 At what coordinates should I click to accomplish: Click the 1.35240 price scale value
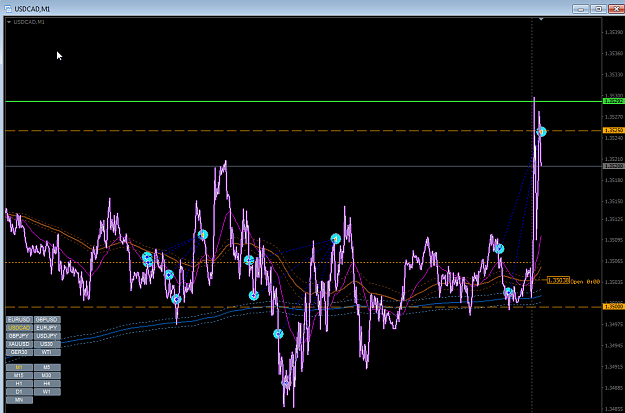(613, 138)
